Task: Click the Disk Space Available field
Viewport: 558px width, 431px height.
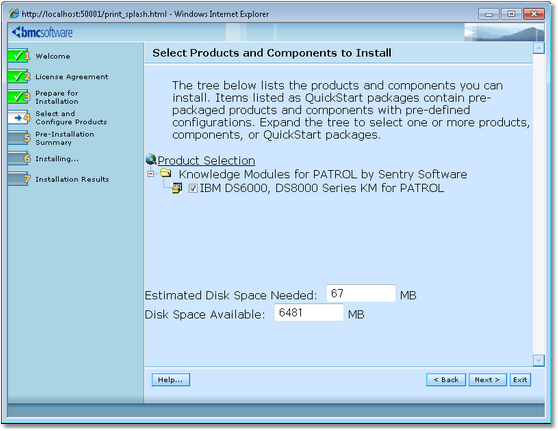Action: (309, 312)
